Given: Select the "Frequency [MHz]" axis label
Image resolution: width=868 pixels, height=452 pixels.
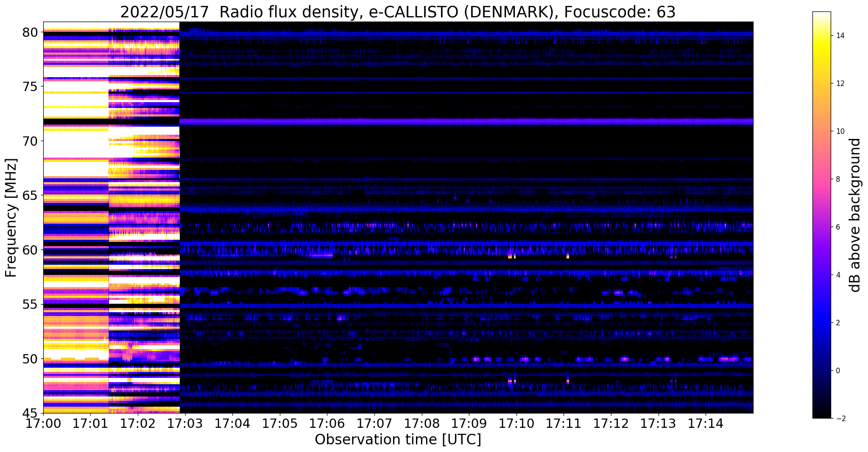Looking at the screenshot, I should pyautogui.click(x=11, y=218).
